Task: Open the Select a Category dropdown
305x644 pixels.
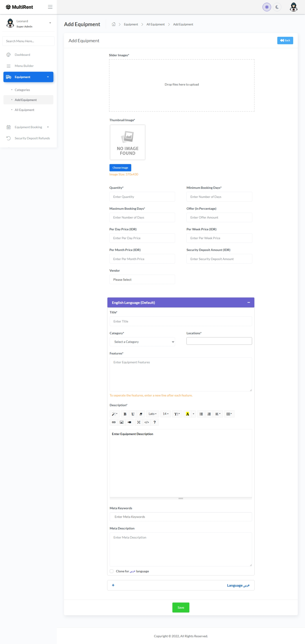Action: tap(142, 342)
